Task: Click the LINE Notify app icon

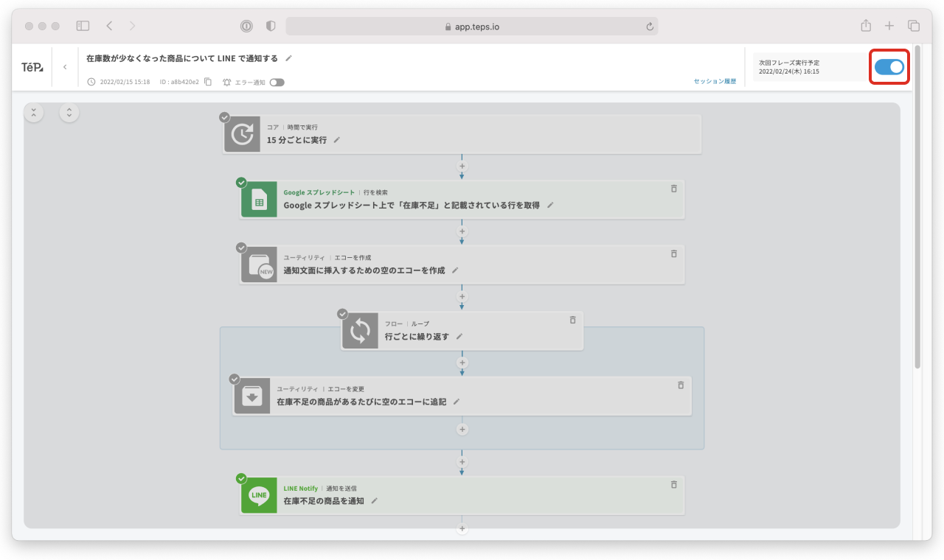Action: point(259,495)
